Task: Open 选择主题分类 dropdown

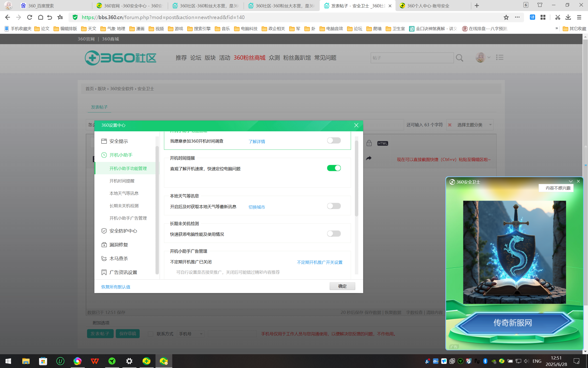Action: click(x=470, y=125)
